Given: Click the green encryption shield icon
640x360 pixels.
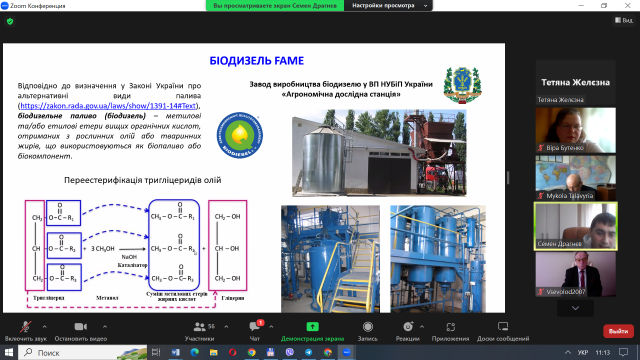Looking at the screenshot, I should click(x=10, y=21).
